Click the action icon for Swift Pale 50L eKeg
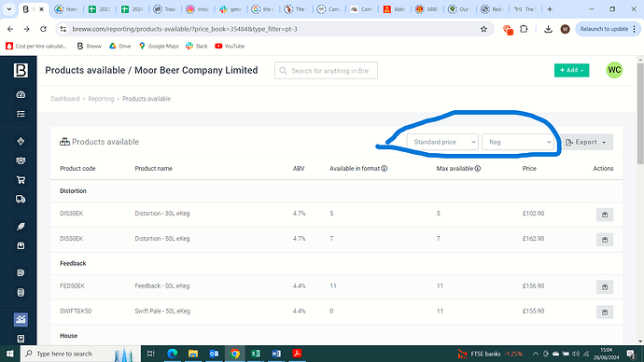 [605, 312]
